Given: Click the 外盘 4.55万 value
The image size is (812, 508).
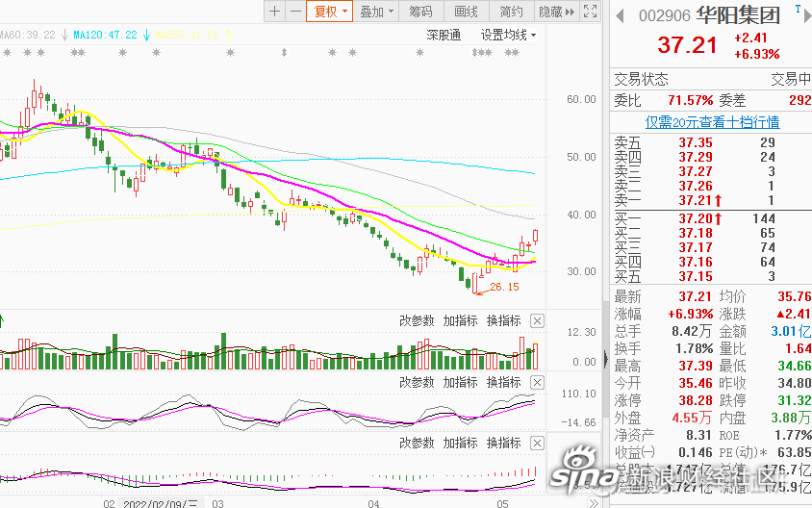Looking at the screenshot, I should (x=692, y=418).
